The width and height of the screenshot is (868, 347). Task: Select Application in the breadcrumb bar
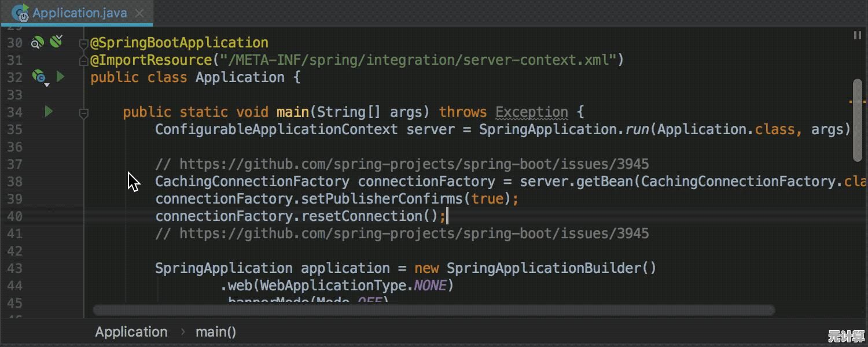pos(131,332)
